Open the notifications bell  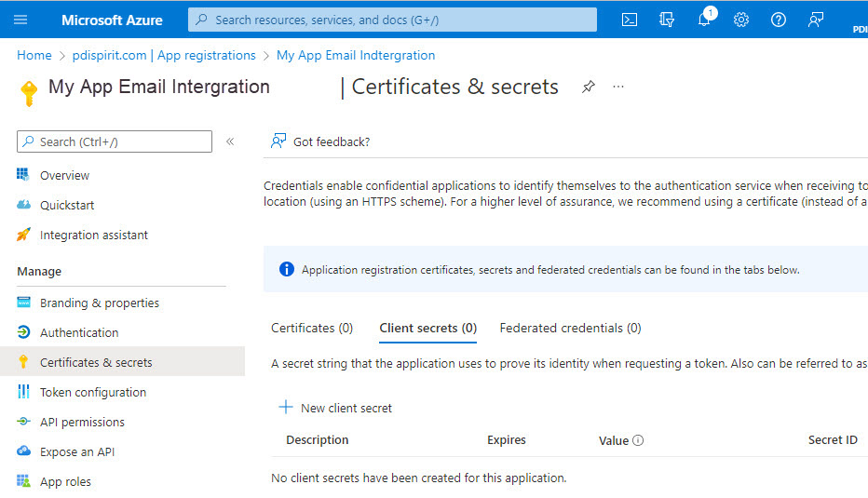click(705, 19)
